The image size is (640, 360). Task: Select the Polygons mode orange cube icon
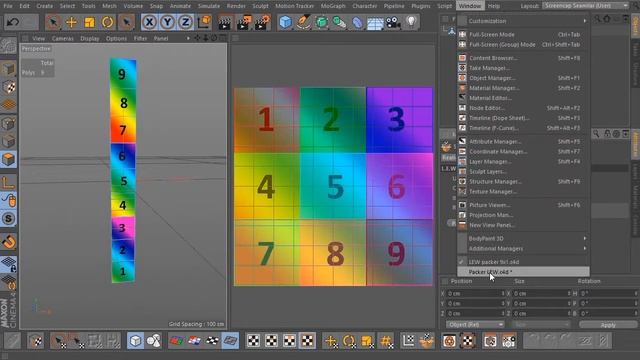(x=8, y=159)
